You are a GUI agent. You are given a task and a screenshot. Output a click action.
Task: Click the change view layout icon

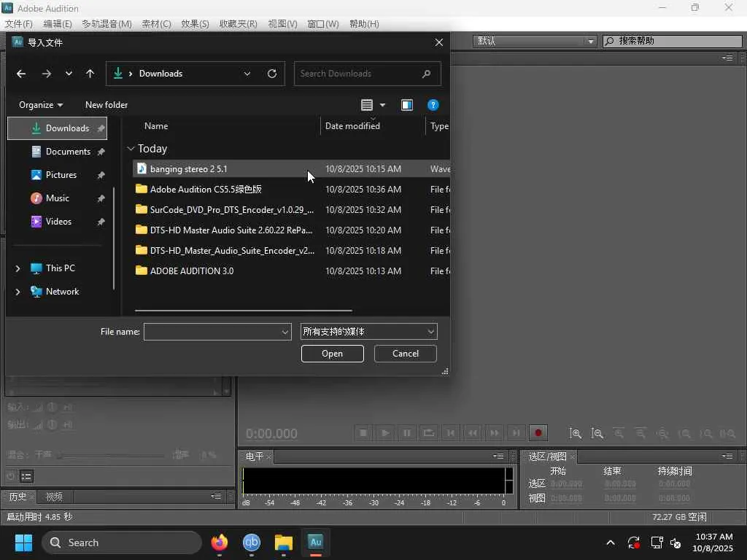tap(367, 105)
